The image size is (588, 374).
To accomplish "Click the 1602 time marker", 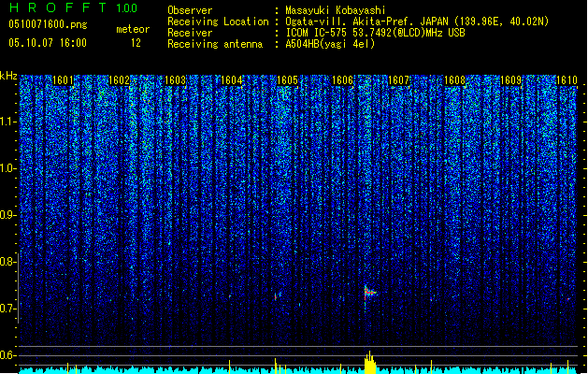I will click(119, 80).
